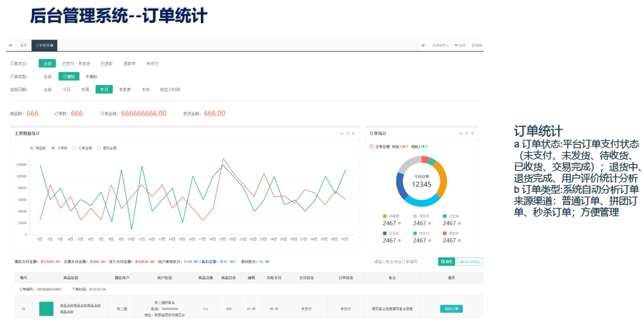This screenshot has height=326, width=644.
Task: Uncheck the 商品数 legend checkbox
Action: pos(31,147)
